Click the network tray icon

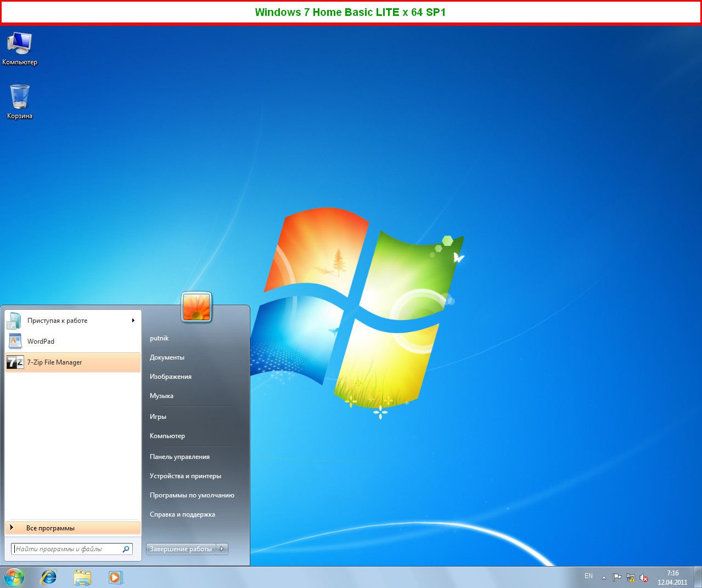631,578
